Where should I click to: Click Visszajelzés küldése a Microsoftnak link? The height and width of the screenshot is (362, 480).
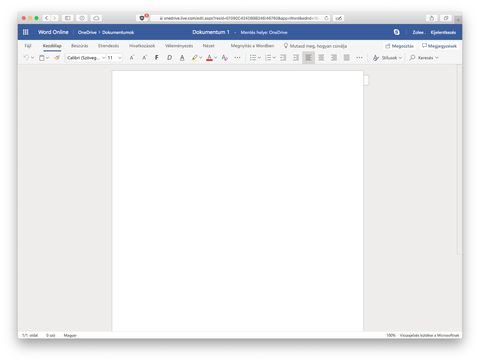[429, 335]
